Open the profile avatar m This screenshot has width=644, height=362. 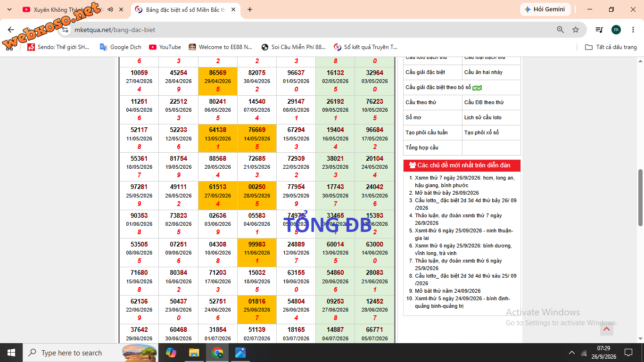(616, 30)
